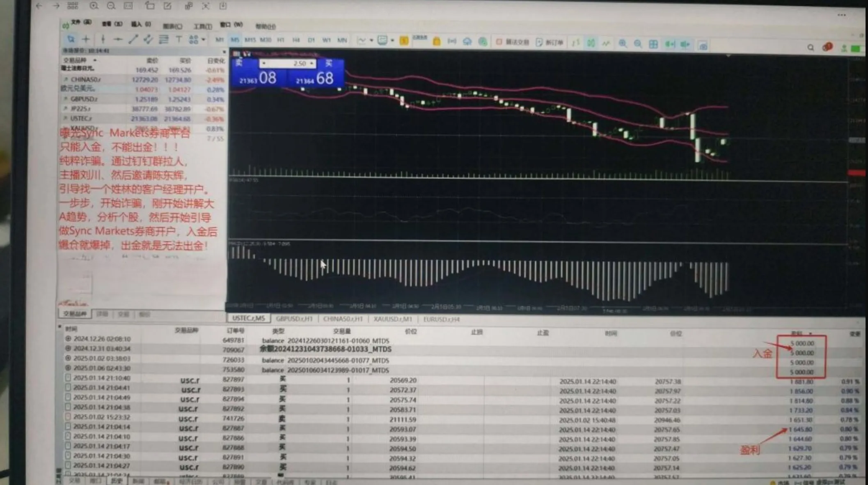
Task: Choose the trendline drawing tool
Action: [133, 39]
